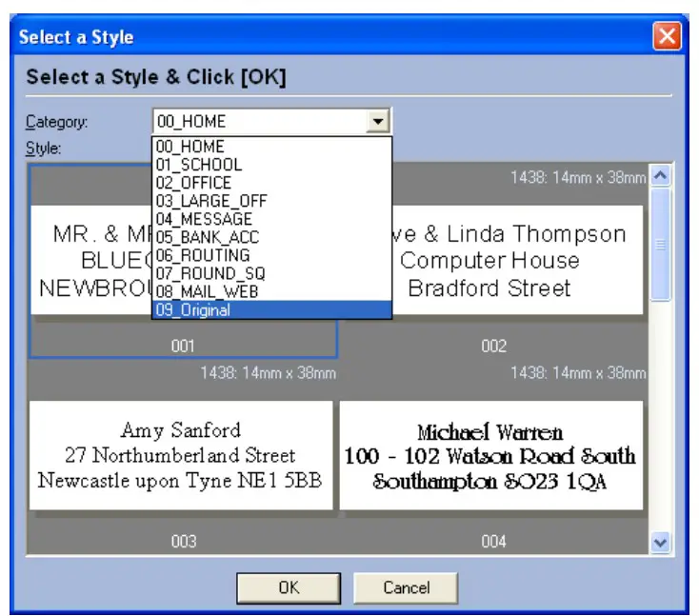Image resolution: width=699 pixels, height=616 pixels.
Task: Click the scrollbar up arrow
Action: tap(661, 175)
